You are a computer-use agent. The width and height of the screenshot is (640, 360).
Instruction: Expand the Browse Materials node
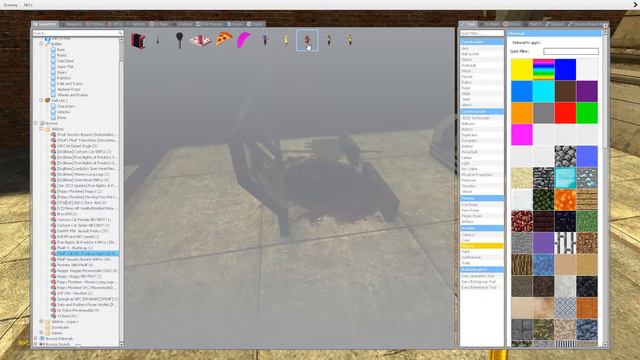point(36,339)
